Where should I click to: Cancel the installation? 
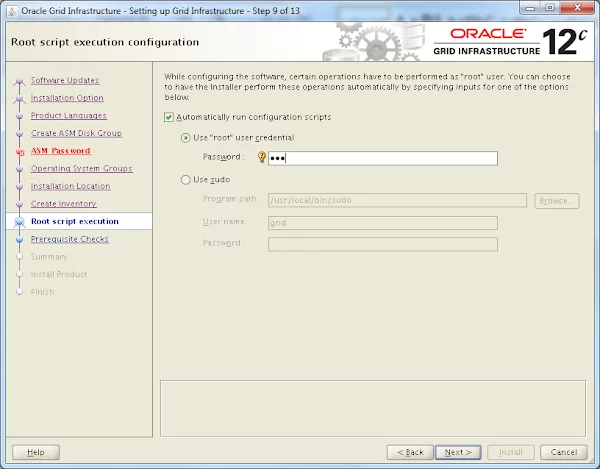tap(564, 452)
